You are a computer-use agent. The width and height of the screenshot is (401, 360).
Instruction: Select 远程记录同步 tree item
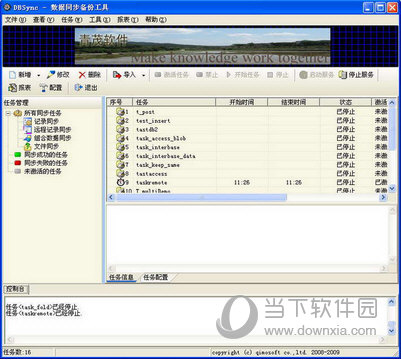click(x=52, y=130)
